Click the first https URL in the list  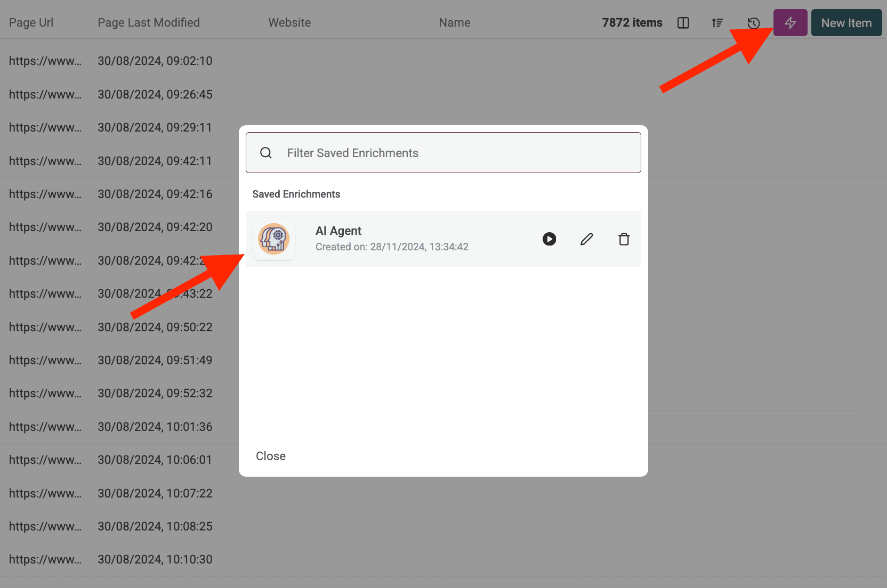coord(45,61)
